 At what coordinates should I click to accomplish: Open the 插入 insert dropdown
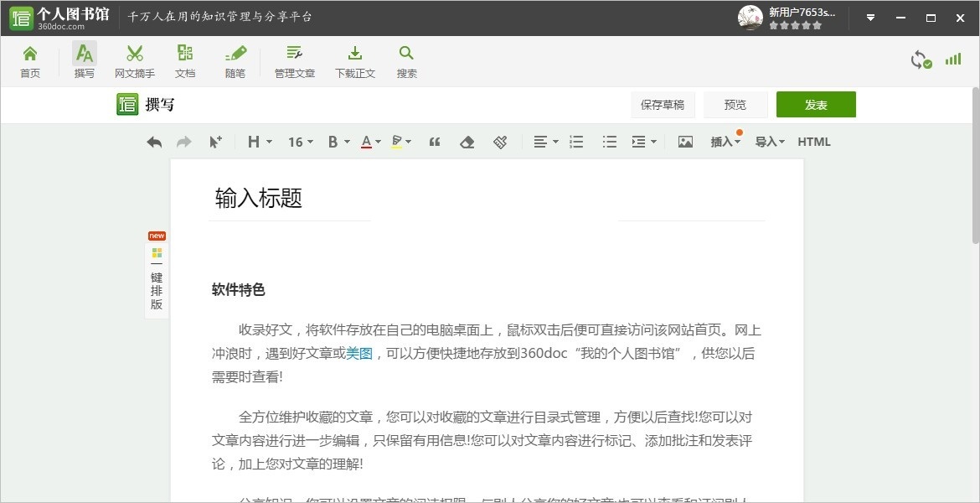[x=724, y=142]
